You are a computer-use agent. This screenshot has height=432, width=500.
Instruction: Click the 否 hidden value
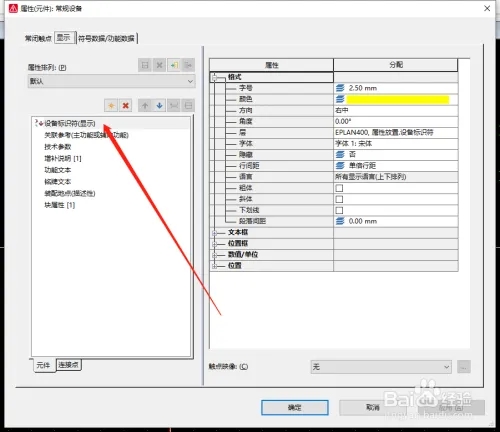[352, 154]
